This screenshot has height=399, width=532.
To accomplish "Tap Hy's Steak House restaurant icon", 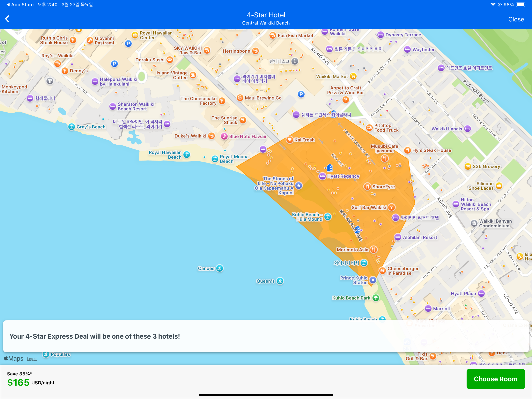I will 407,150.
